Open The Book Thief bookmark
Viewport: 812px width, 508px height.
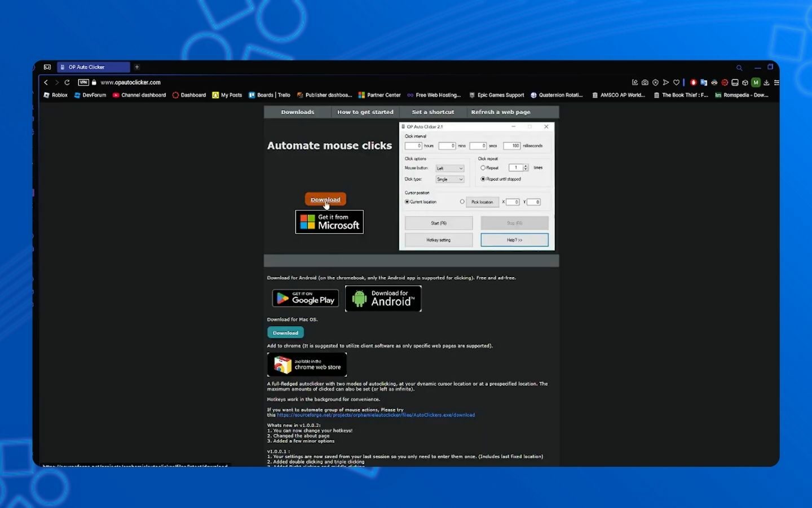(x=681, y=95)
